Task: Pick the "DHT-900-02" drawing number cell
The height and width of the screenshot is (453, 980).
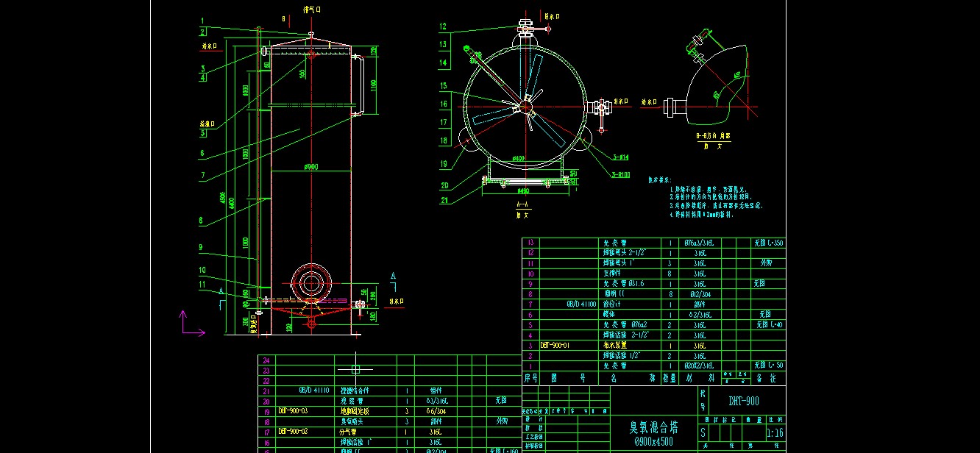Action: click(x=293, y=432)
